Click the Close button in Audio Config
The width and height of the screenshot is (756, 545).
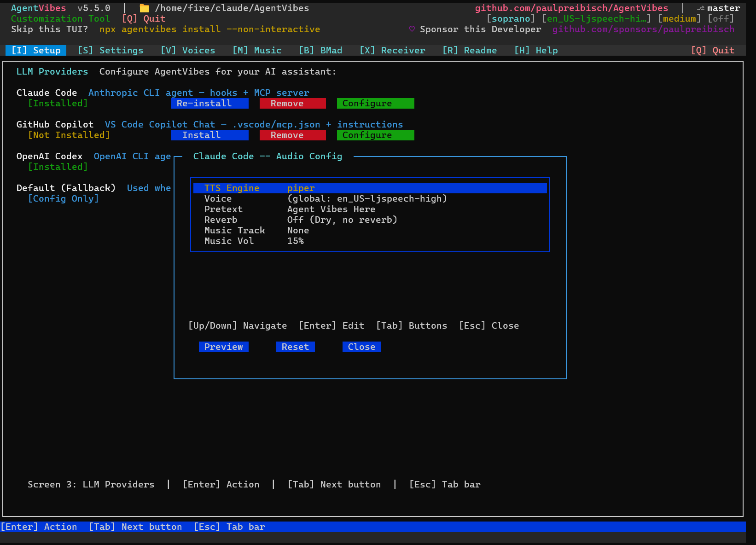362,347
